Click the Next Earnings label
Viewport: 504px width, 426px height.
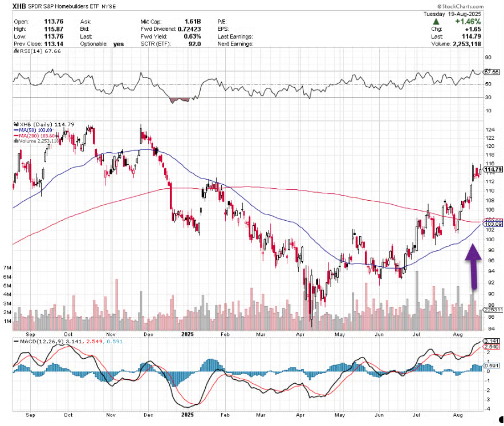coord(235,44)
